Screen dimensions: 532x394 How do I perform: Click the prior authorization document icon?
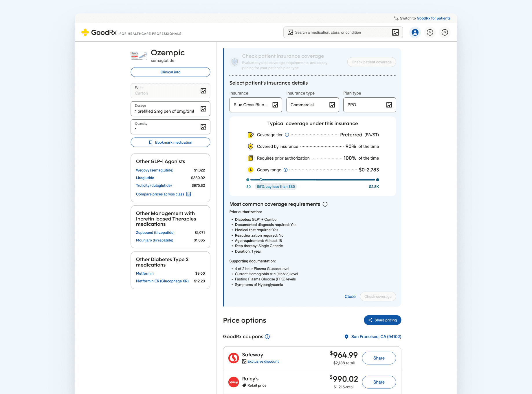coord(251,158)
